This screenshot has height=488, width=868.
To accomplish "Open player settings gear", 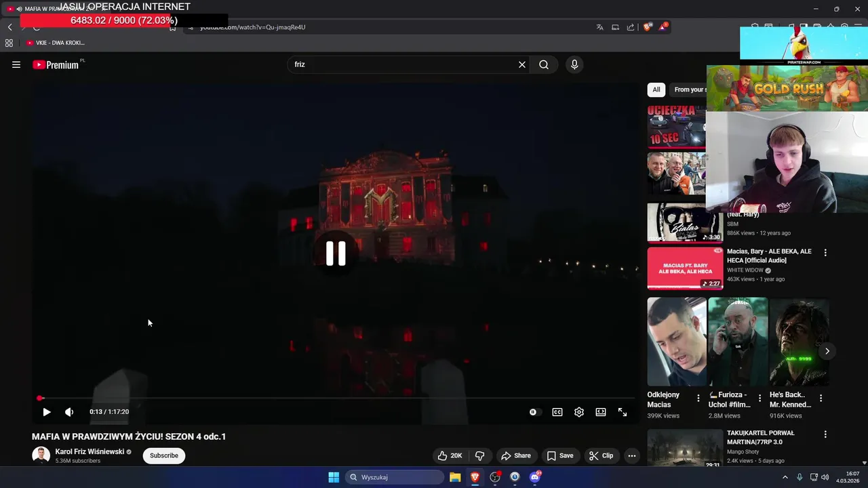I will pos(579,412).
